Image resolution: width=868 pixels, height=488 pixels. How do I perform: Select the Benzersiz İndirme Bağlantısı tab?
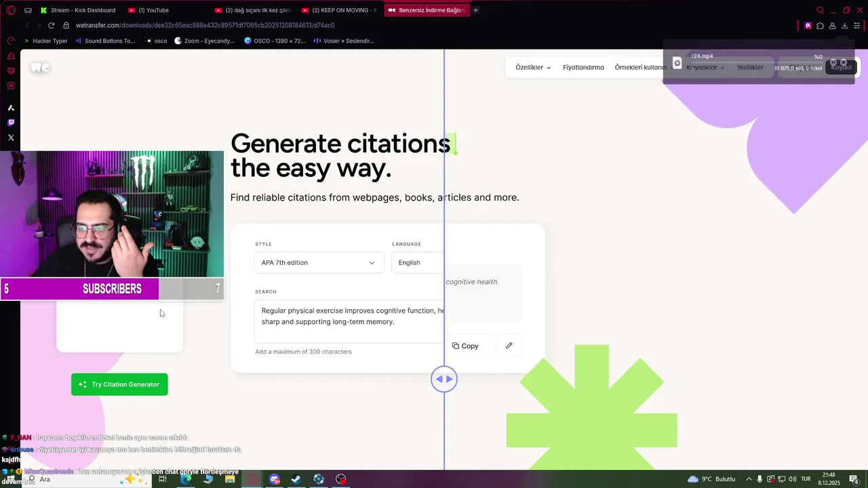[427, 10]
